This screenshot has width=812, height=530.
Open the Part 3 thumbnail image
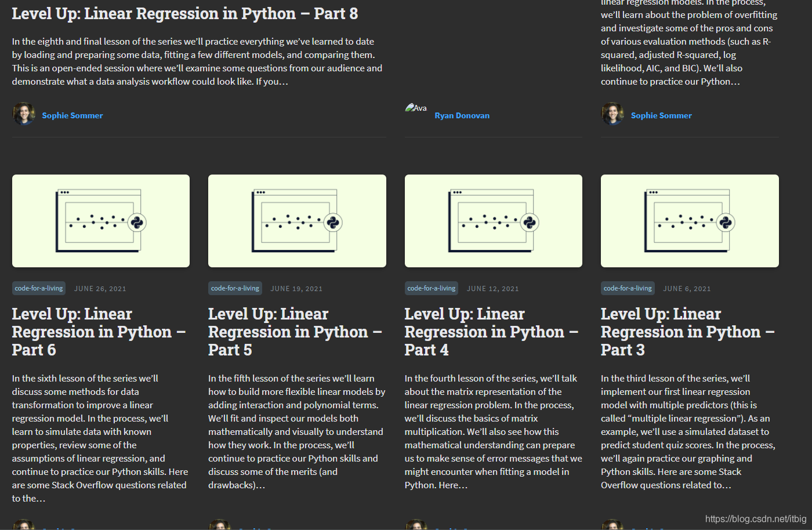690,221
